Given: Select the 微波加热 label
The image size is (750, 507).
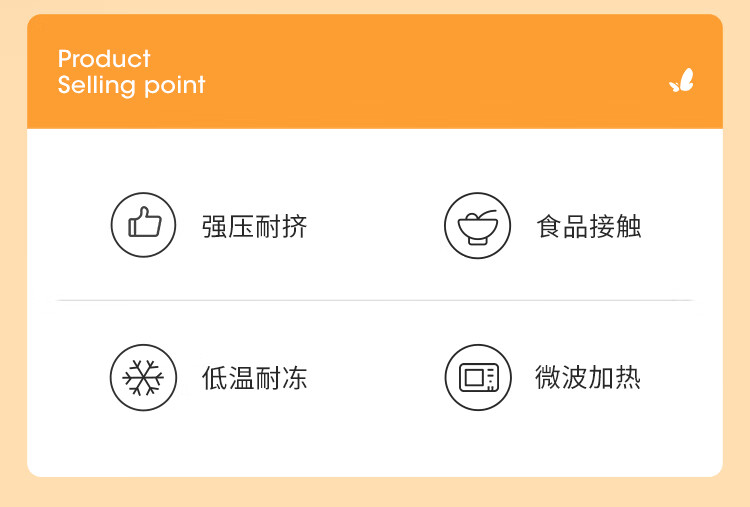Looking at the screenshot, I should pyautogui.click(x=588, y=378).
